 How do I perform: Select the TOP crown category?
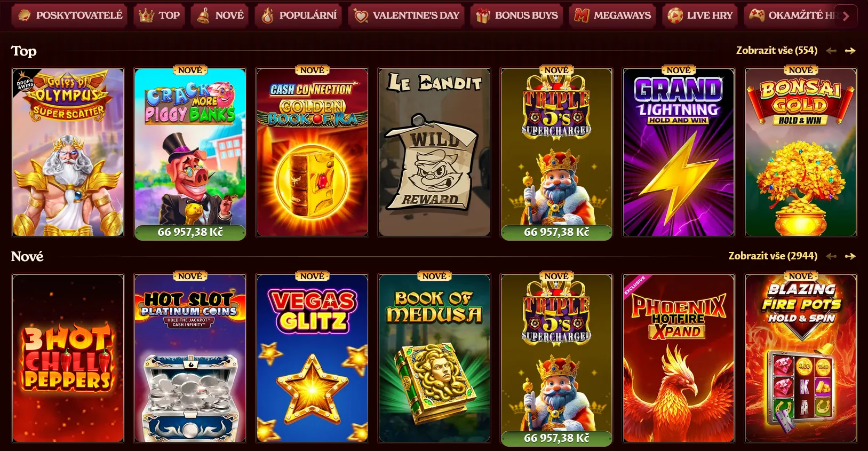158,15
